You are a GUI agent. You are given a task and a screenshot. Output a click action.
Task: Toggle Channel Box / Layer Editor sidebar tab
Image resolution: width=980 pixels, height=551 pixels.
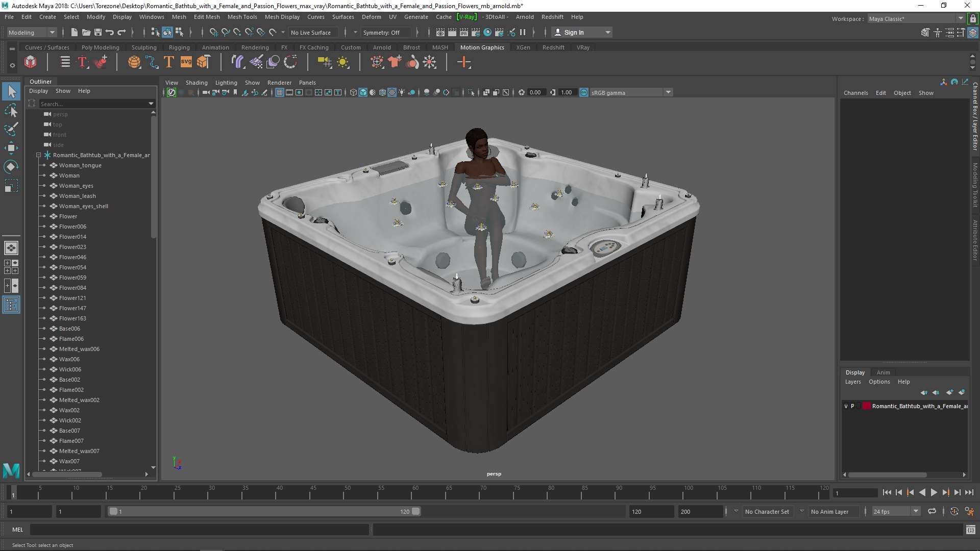(975, 116)
